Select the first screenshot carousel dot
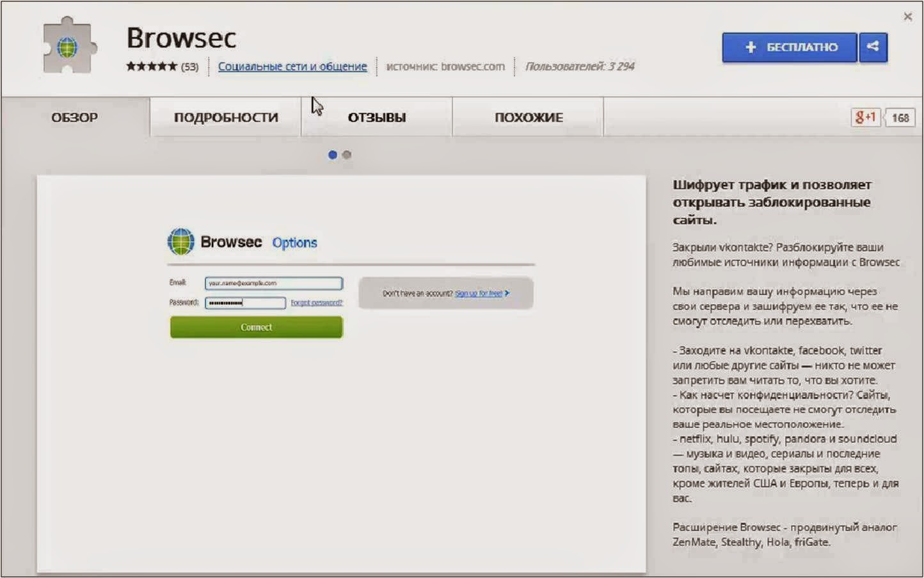The height and width of the screenshot is (578, 924). 333,155
